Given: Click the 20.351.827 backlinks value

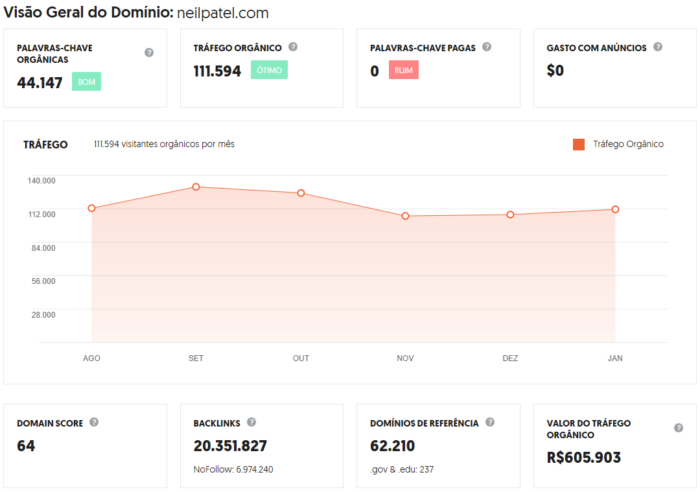Looking at the screenshot, I should 230,446.
